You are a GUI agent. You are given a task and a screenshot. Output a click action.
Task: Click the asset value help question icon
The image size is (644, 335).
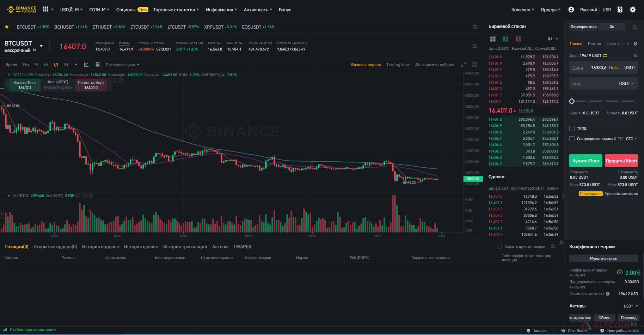[x=608, y=294]
